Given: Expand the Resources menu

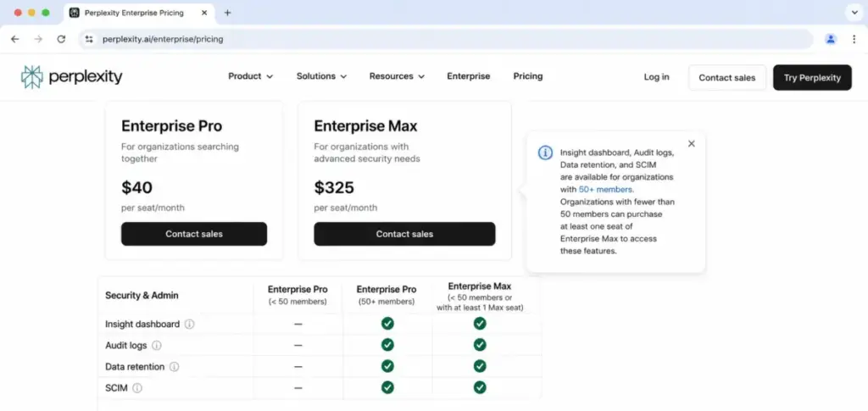Looking at the screenshot, I should 397,76.
